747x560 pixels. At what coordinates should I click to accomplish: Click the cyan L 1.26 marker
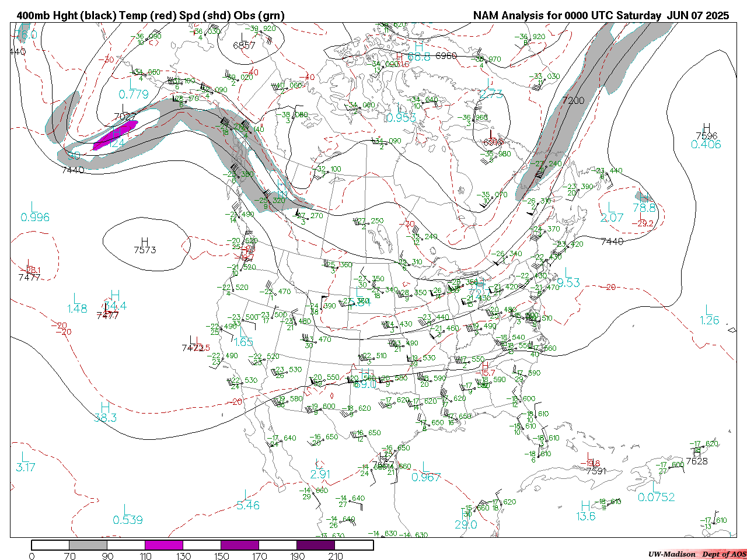point(709,315)
